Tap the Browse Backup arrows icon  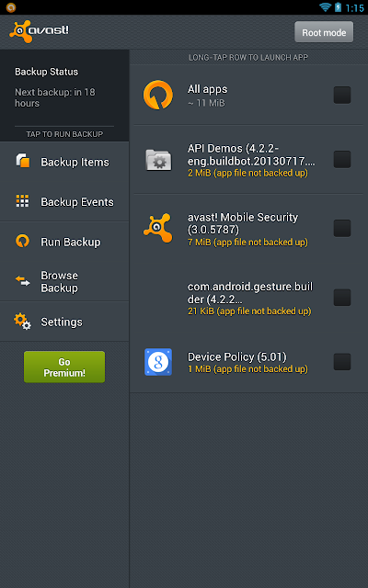(x=22, y=281)
